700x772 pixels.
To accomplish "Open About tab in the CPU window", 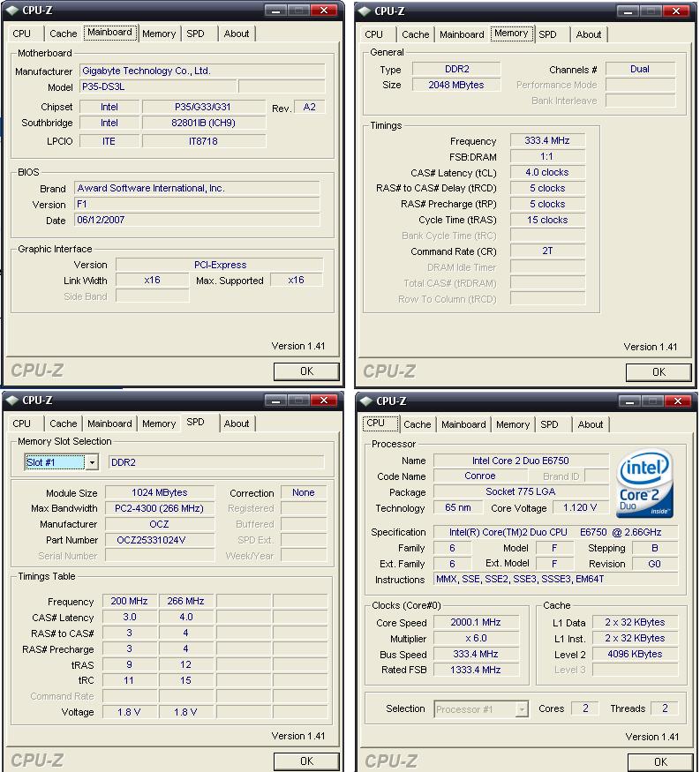I will [x=591, y=424].
